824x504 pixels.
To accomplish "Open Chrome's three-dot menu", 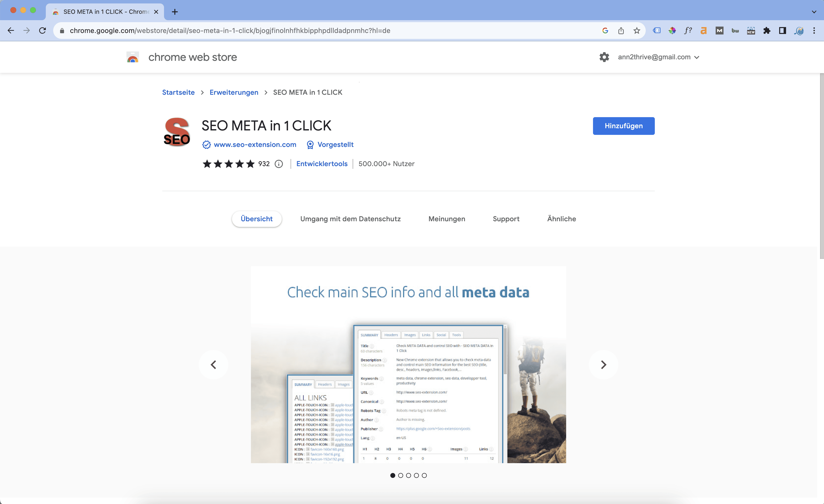I will click(x=814, y=31).
